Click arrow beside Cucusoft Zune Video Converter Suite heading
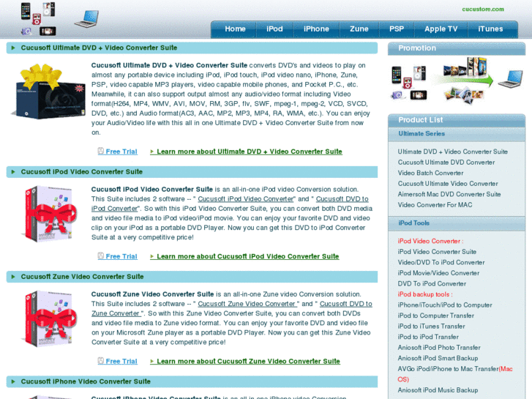Image resolution: width=532 pixels, height=399 pixels. (13, 277)
